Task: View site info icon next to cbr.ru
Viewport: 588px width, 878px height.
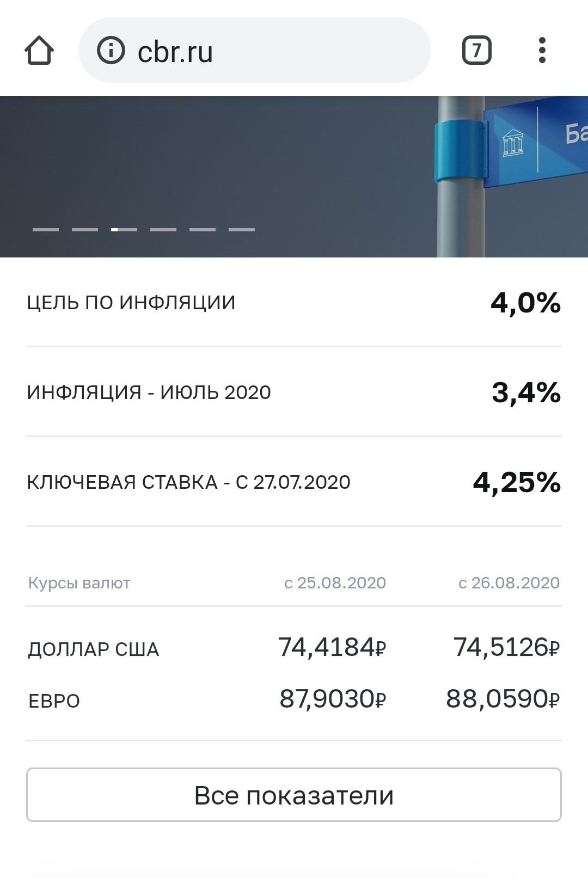Action: click(111, 50)
